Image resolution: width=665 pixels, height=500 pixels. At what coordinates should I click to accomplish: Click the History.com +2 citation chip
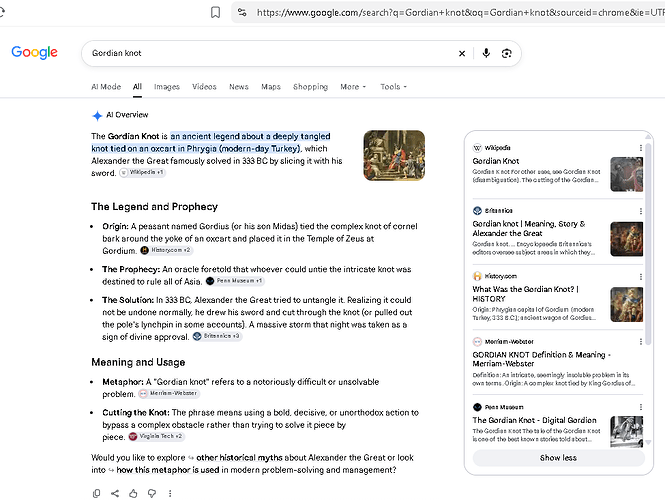tap(166, 250)
